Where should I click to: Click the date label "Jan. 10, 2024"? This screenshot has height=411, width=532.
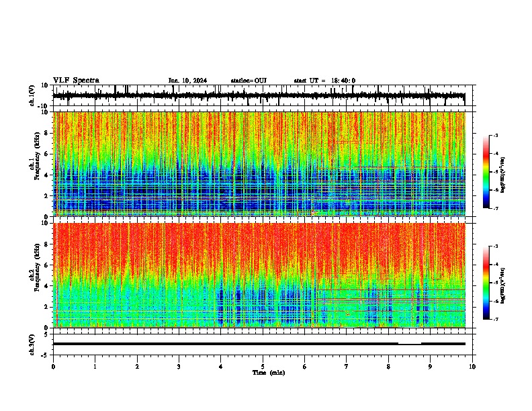coord(187,81)
